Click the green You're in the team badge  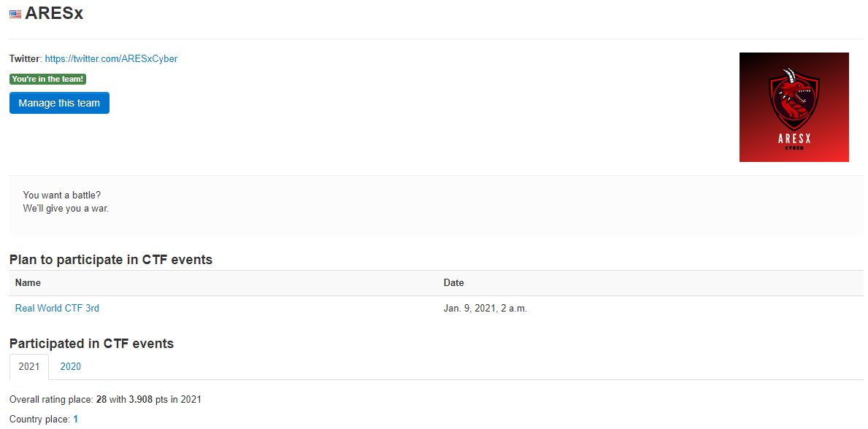47,79
